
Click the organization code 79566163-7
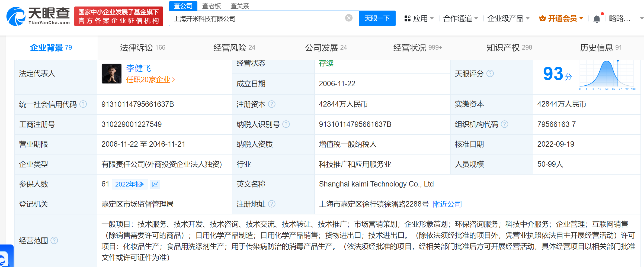click(556, 124)
